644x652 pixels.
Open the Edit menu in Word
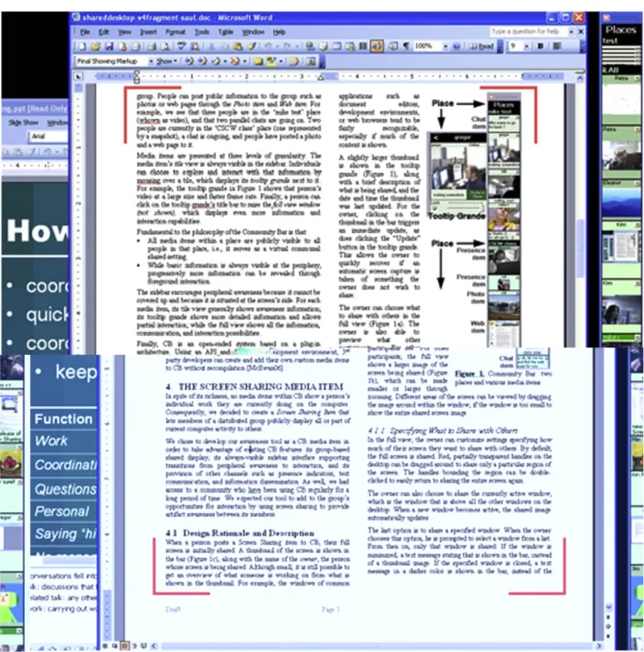pos(103,32)
